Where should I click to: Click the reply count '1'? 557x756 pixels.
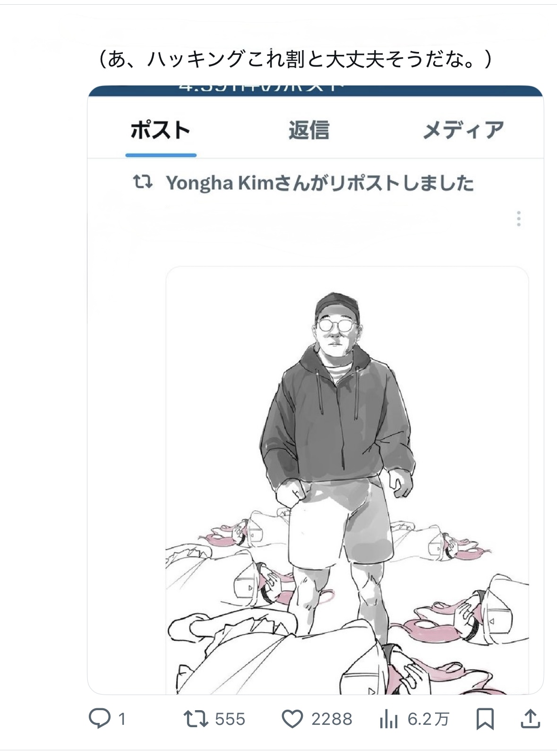point(122,719)
